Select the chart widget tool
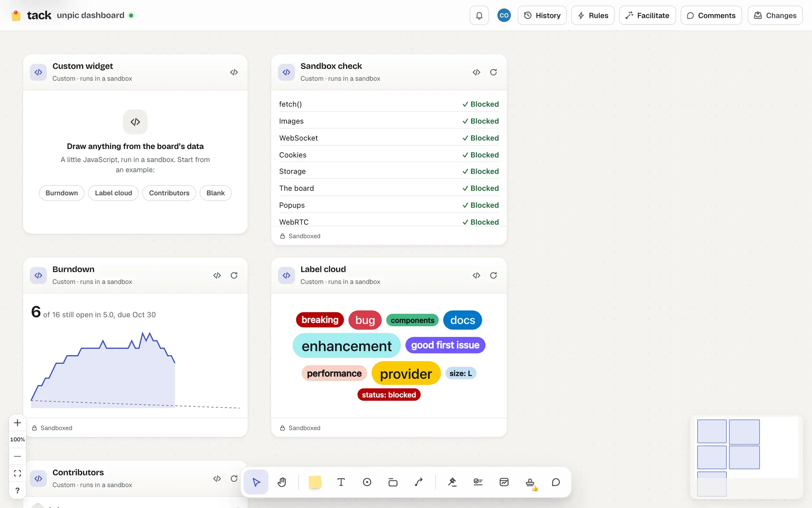Viewport: 812px width, 508px height. point(504,482)
